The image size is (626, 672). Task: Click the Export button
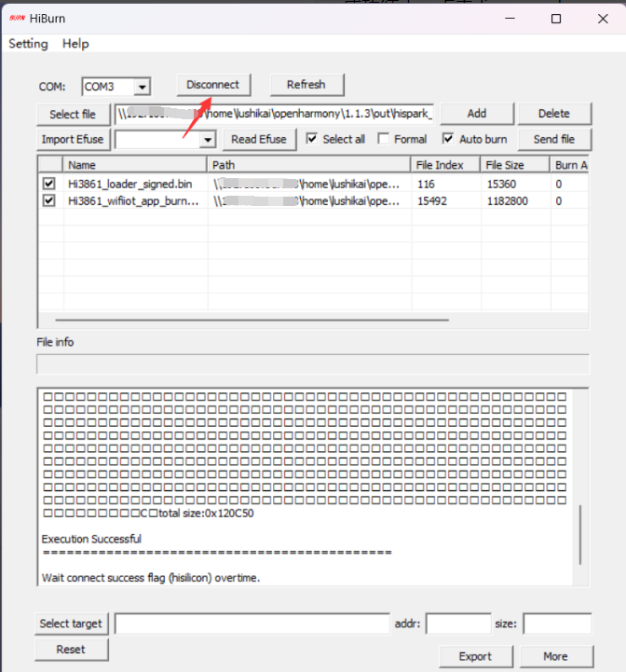pyautogui.click(x=476, y=656)
